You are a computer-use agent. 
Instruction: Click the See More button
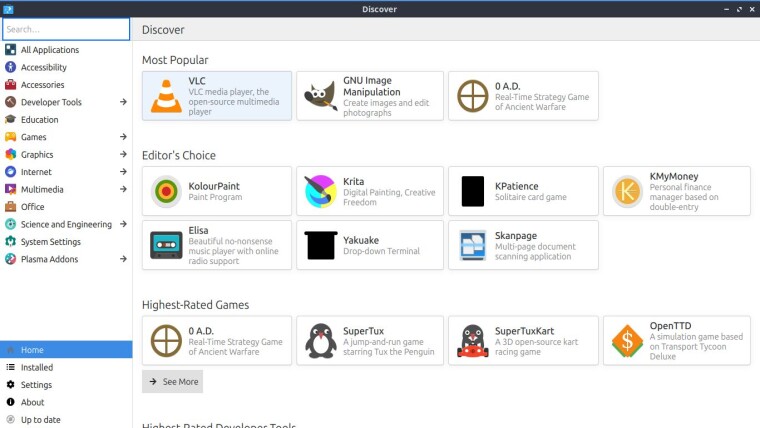(173, 381)
